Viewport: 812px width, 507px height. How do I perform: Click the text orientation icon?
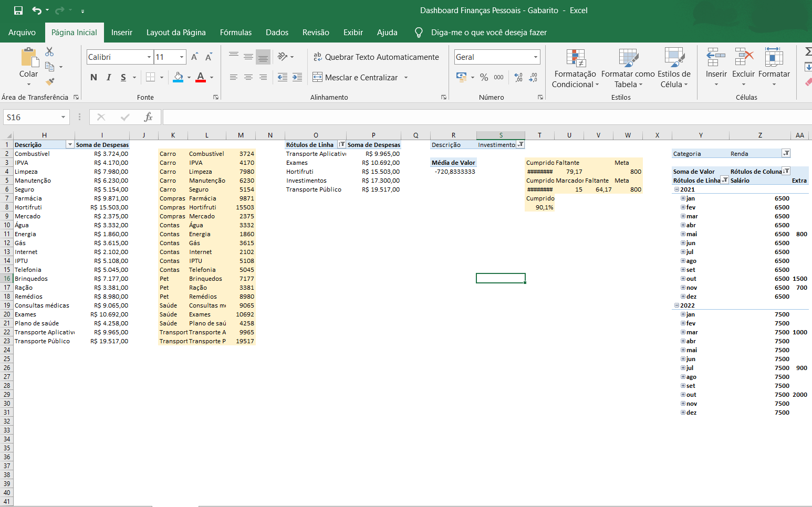[283, 56]
